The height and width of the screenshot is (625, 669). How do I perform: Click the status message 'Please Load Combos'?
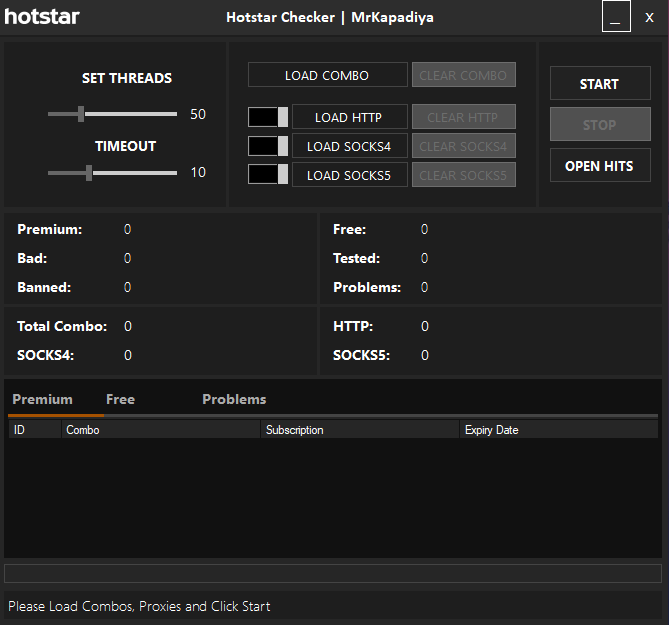(x=139, y=606)
